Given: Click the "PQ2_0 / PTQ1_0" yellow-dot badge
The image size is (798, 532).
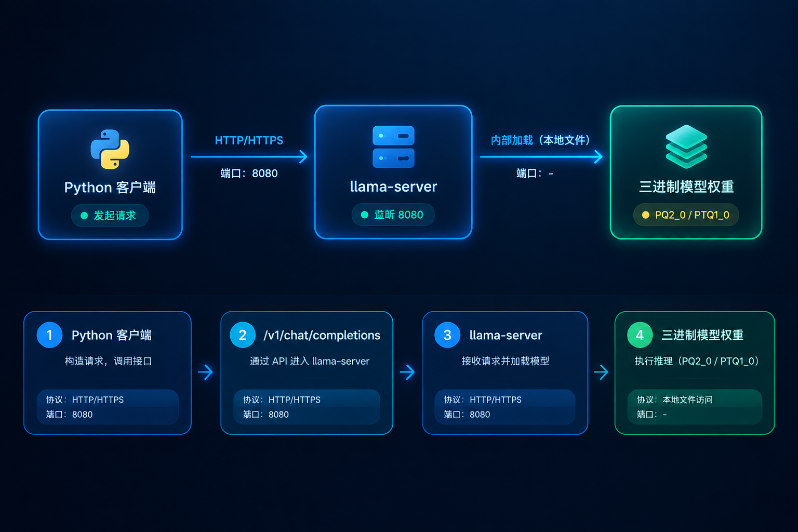Looking at the screenshot, I should pos(686,215).
